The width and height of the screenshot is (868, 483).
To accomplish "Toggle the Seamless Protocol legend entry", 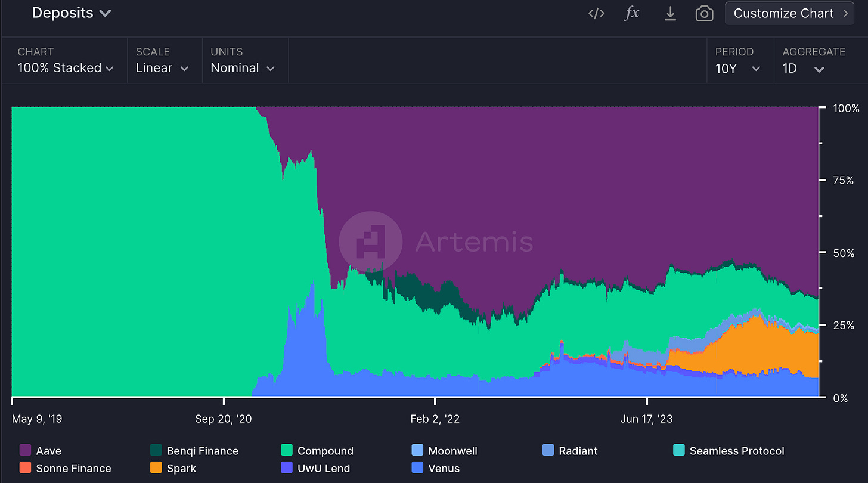I will point(728,451).
